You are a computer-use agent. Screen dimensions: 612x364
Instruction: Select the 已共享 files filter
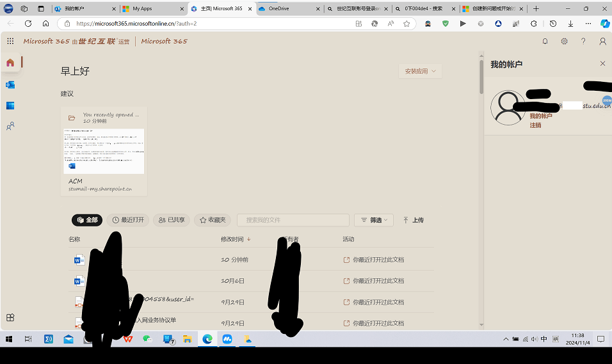tap(172, 220)
